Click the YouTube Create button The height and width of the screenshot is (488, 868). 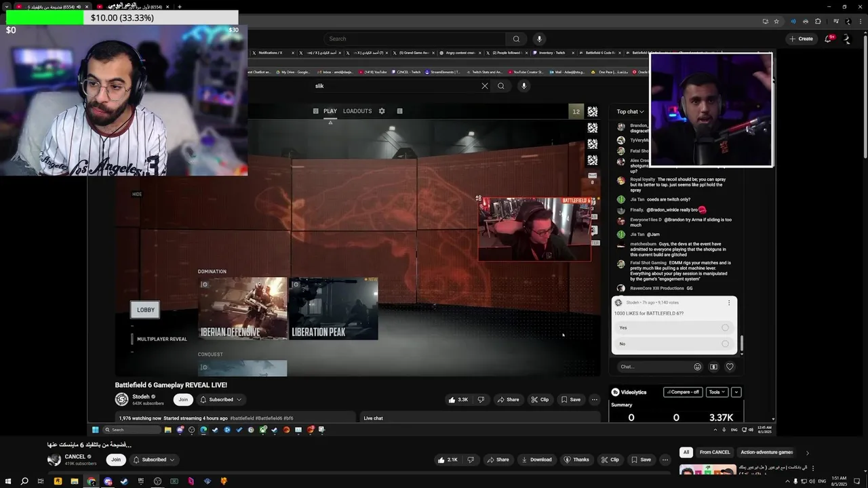pyautogui.click(x=801, y=39)
